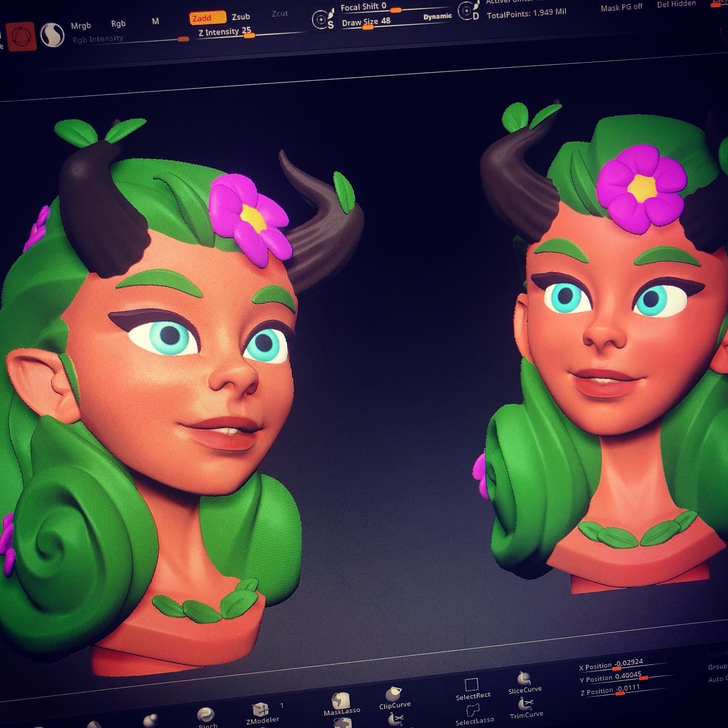Enable the Zadd sculpt mode
728x728 pixels.
click(x=207, y=18)
